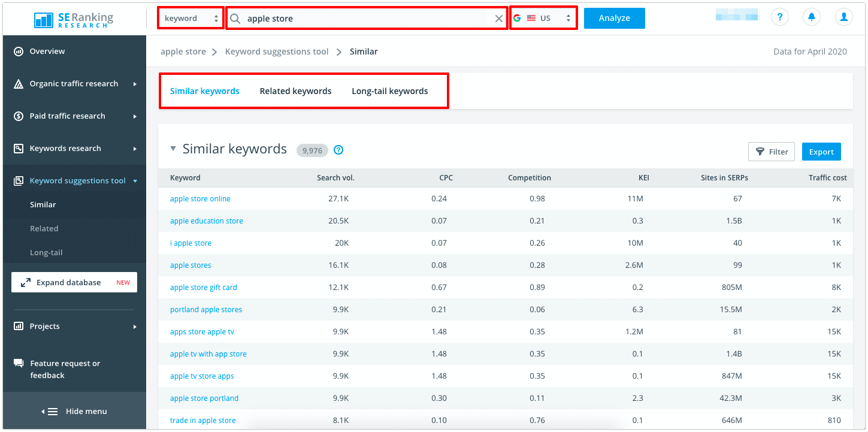This screenshot has height=432, width=868.
Task: Click the apple store breadcrumb link
Action: pyautogui.click(x=183, y=52)
